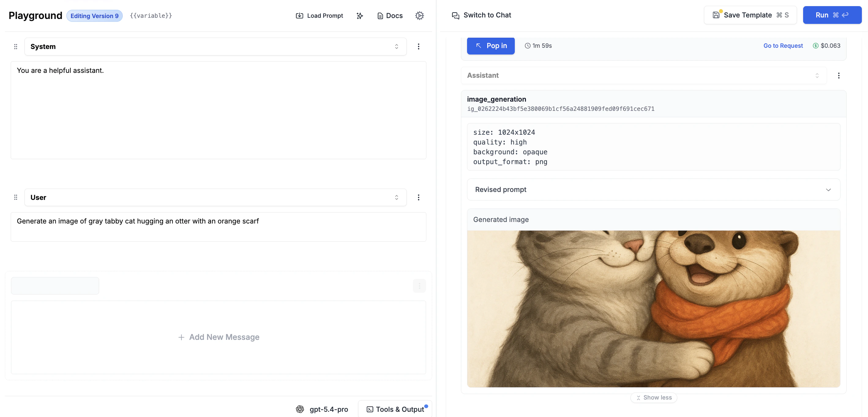This screenshot has height=417, width=868.
Task: Open Assistant role selector dropdown
Action: pyautogui.click(x=643, y=76)
